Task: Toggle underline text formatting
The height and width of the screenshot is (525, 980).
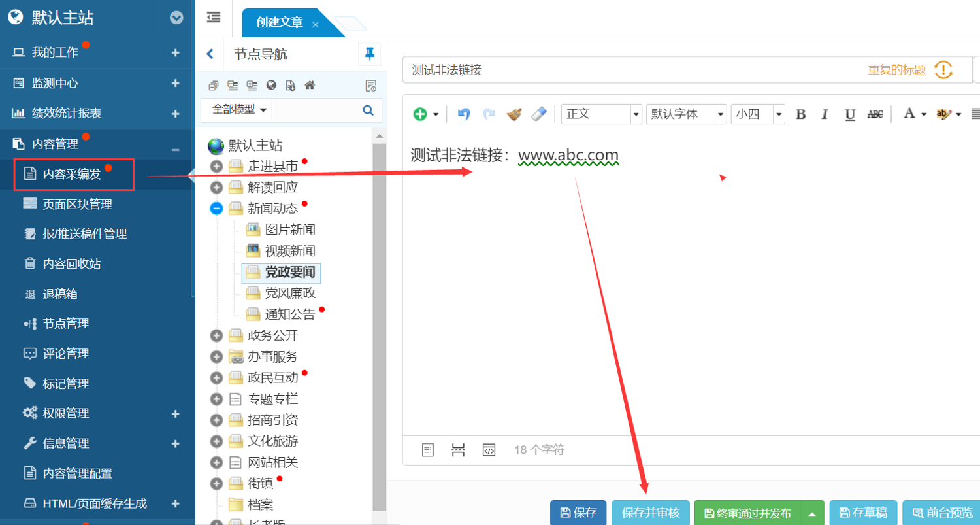Action: (x=849, y=114)
